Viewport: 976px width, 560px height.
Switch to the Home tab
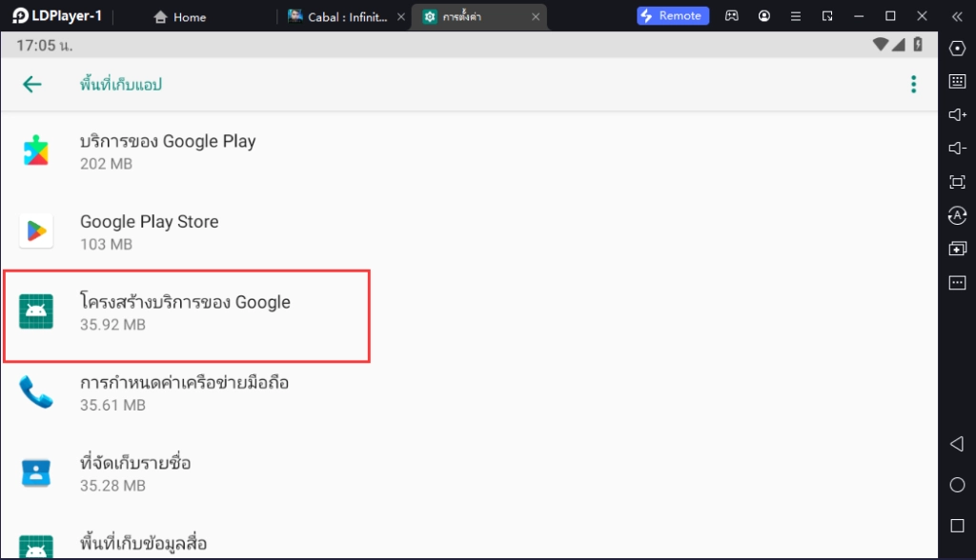pyautogui.click(x=180, y=17)
